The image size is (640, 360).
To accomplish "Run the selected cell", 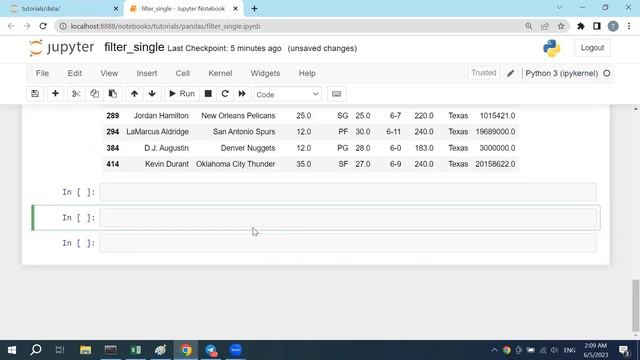I will point(182,94).
